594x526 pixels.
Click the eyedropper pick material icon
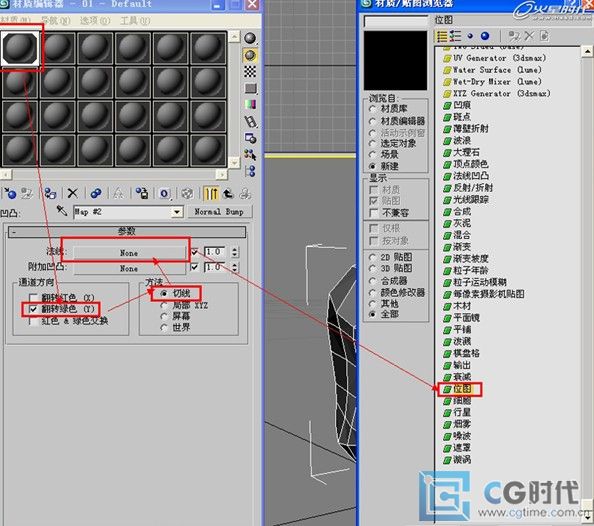pos(62,211)
